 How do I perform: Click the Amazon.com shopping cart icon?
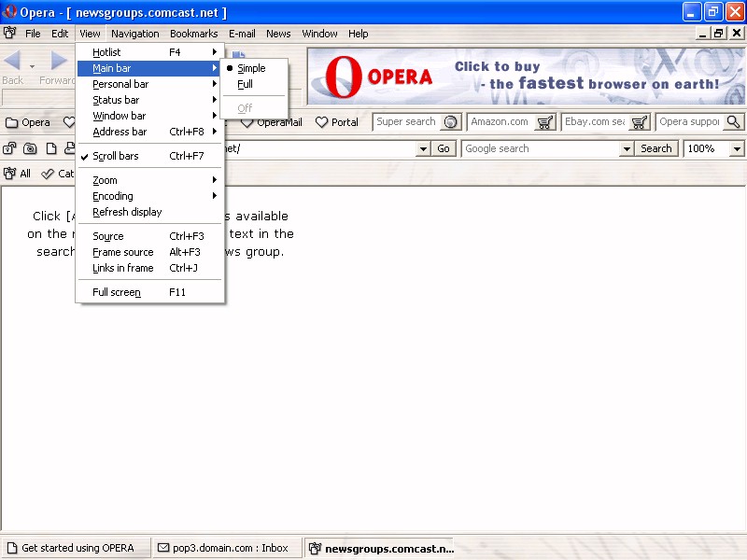[x=545, y=122]
